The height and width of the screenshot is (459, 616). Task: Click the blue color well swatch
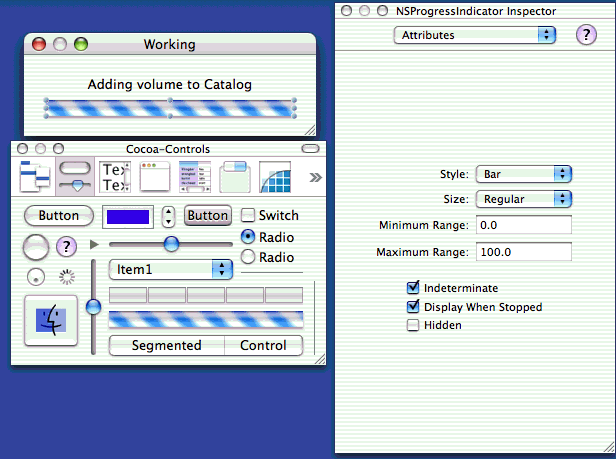click(x=127, y=216)
